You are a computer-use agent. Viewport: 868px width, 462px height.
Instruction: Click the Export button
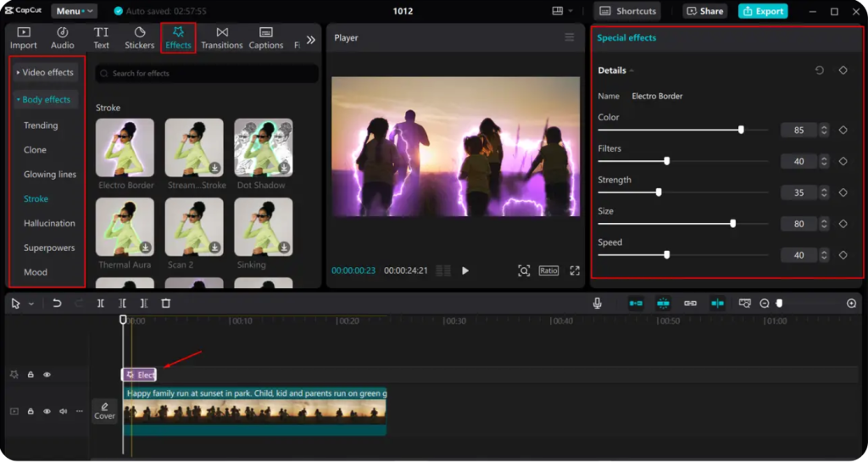tap(763, 11)
